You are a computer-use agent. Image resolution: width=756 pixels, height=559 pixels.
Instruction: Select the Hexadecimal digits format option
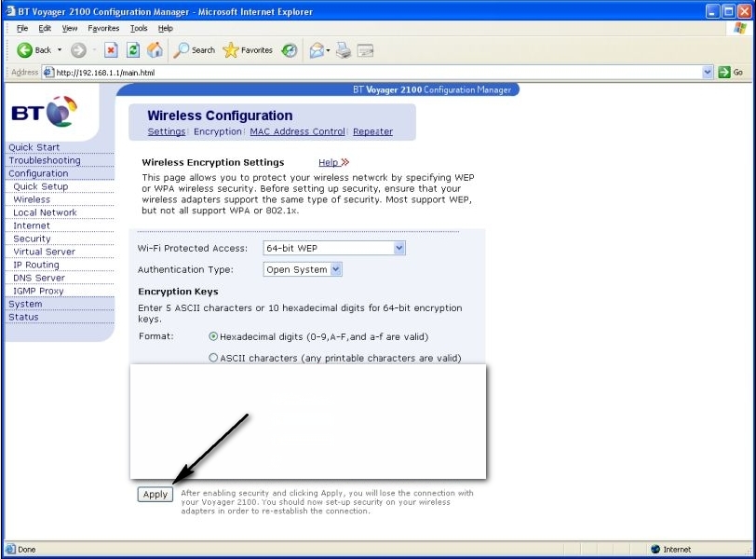pos(213,336)
